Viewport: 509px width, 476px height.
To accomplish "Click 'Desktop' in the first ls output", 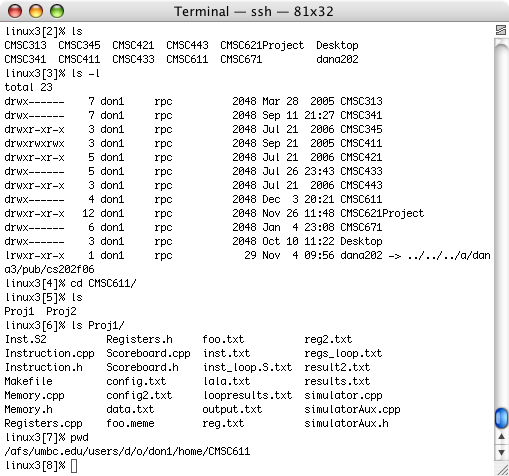I will pyautogui.click(x=337, y=45).
